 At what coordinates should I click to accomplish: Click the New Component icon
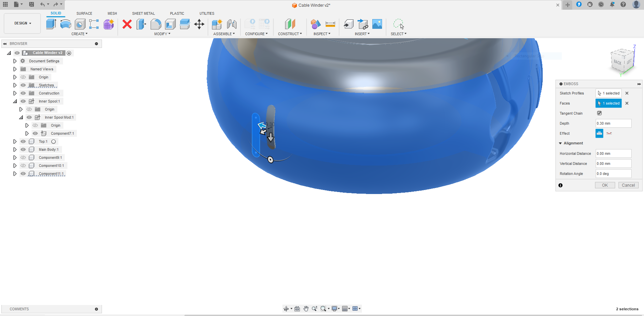coord(217,24)
